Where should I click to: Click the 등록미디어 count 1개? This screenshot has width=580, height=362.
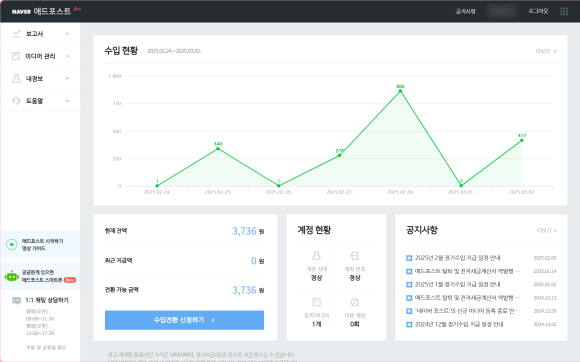click(x=316, y=324)
